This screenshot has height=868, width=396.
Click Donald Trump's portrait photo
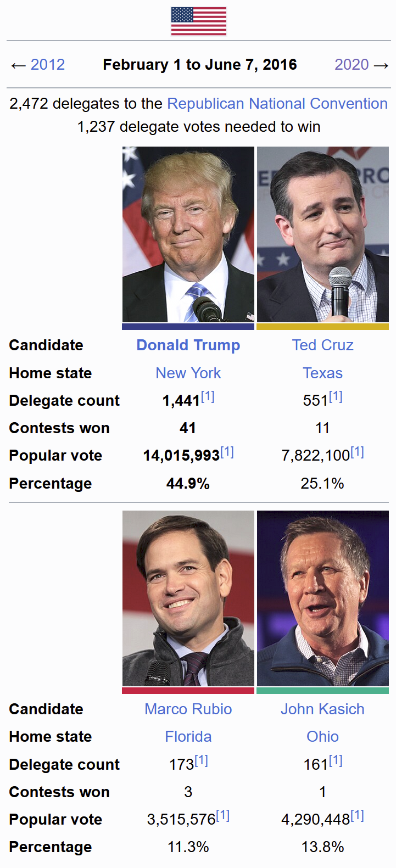click(188, 234)
